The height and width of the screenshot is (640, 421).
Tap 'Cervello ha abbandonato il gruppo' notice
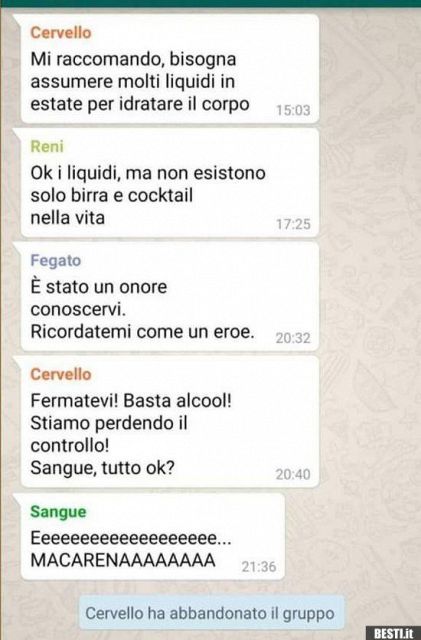click(210, 613)
